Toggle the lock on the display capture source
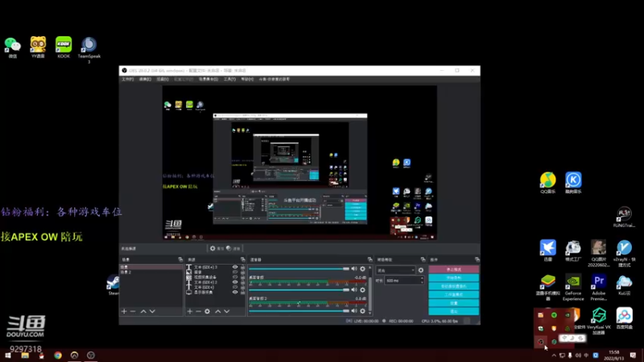 pos(242,292)
